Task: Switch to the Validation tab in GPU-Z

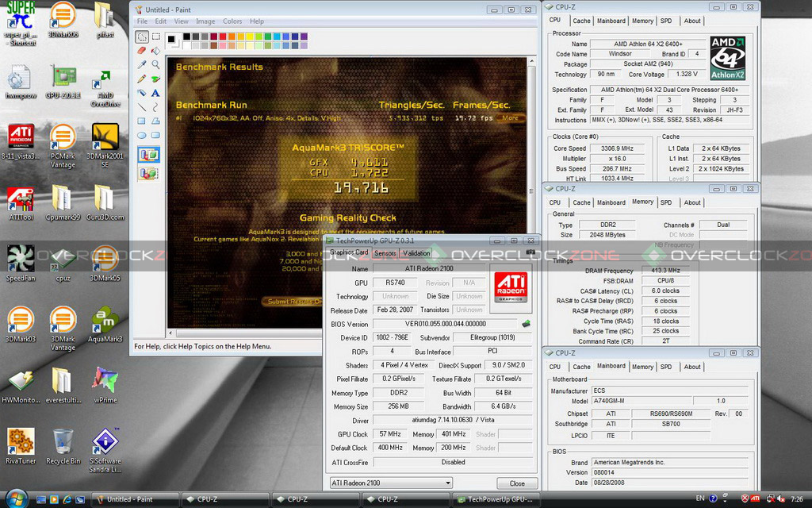Action: click(x=416, y=253)
